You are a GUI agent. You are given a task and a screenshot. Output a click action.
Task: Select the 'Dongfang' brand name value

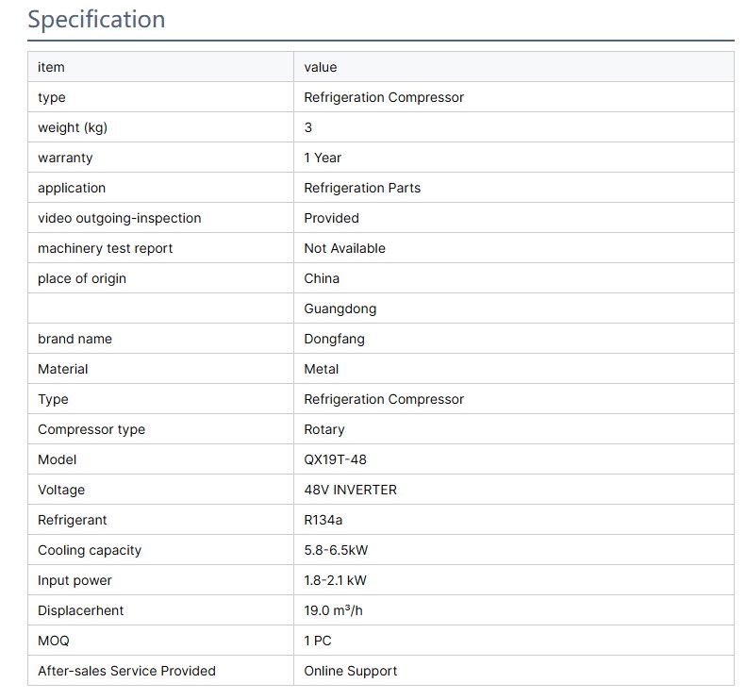334,339
